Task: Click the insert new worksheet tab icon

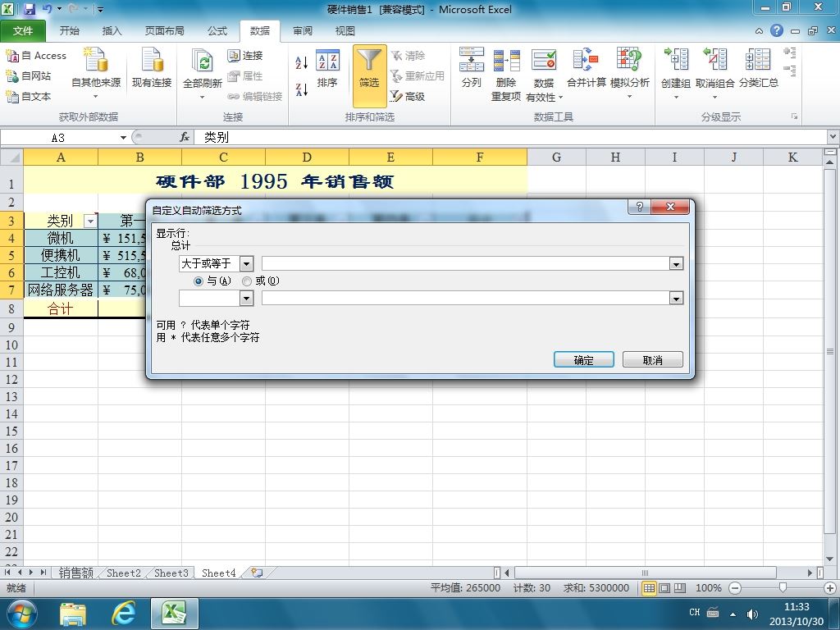Action: coord(257,573)
